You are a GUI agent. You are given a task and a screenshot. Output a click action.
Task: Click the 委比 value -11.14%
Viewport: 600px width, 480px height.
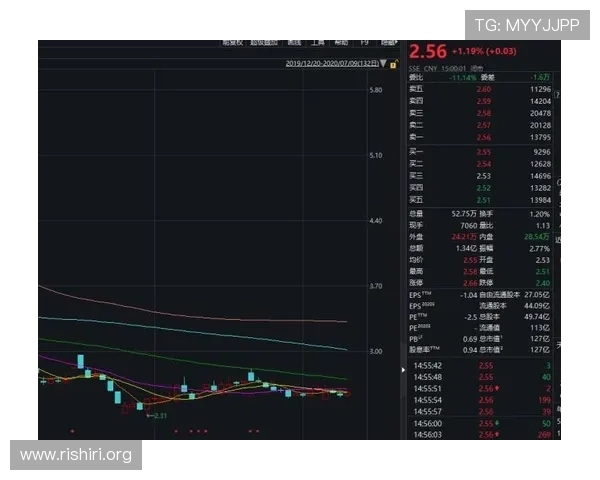pos(463,78)
